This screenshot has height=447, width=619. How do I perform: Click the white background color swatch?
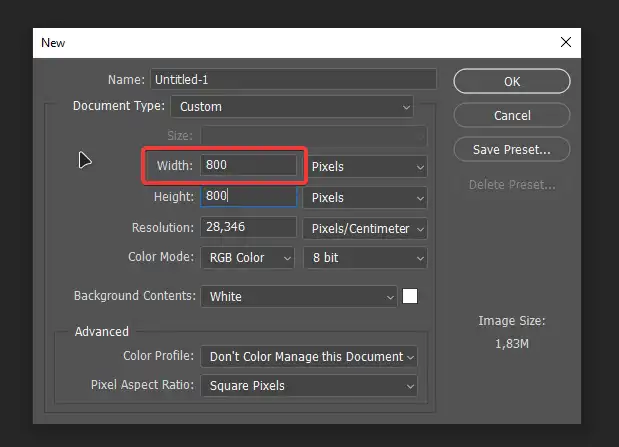pos(410,296)
